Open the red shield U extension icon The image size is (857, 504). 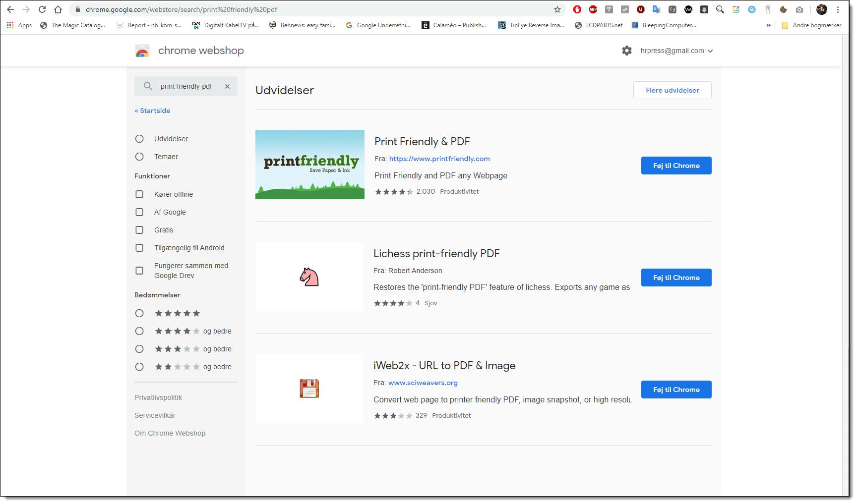(641, 9)
